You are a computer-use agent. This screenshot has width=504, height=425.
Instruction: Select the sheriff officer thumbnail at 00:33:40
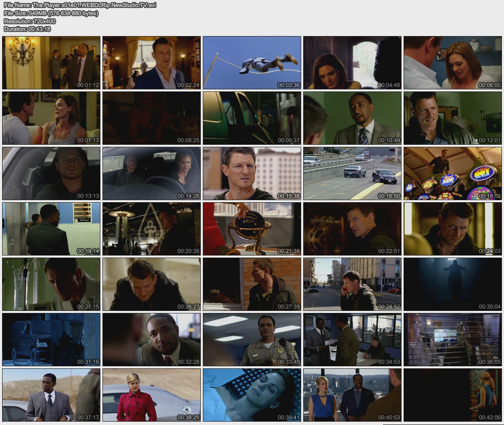pos(252,339)
